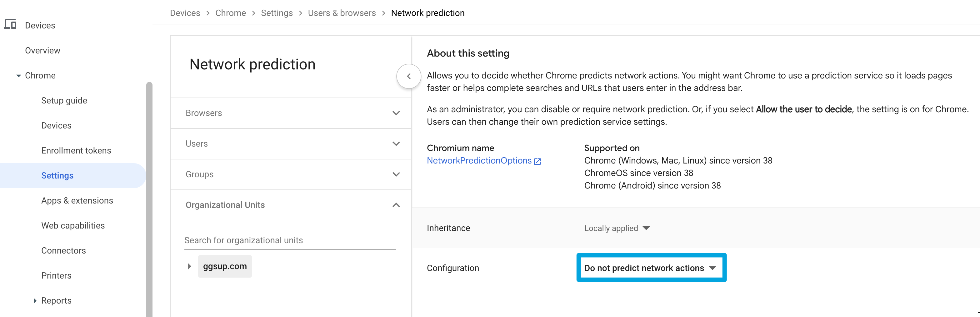
Task: Collapse the Organizational Units section
Action: (x=396, y=205)
